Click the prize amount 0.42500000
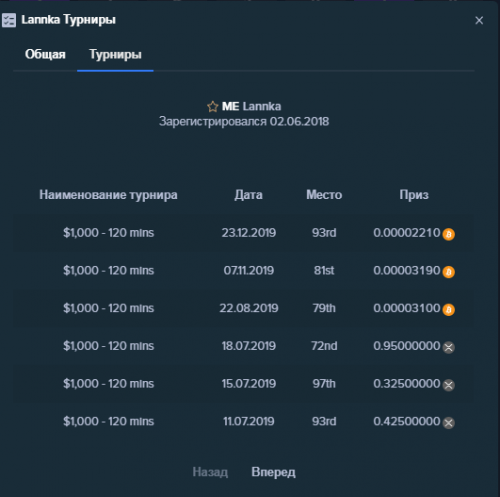Viewport: 500px width, 497px height. (407, 421)
